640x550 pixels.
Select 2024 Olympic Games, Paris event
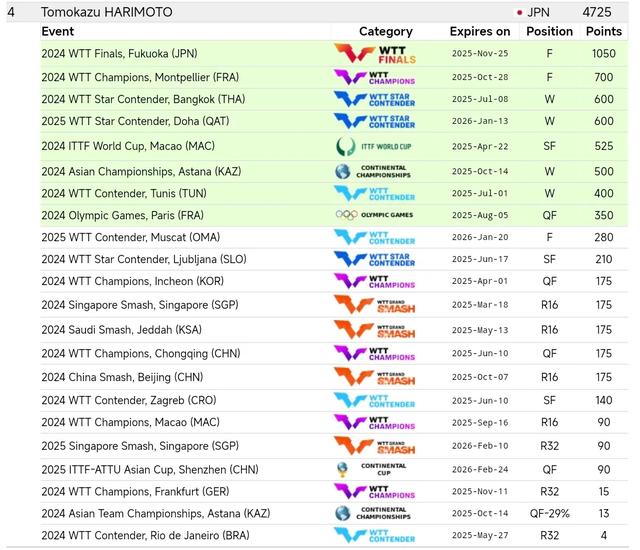[x=122, y=215]
